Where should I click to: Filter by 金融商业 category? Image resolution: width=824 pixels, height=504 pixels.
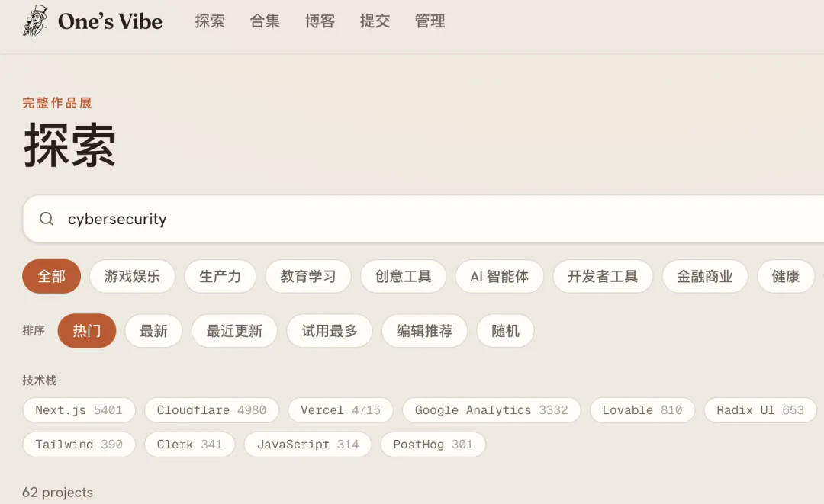click(x=705, y=276)
